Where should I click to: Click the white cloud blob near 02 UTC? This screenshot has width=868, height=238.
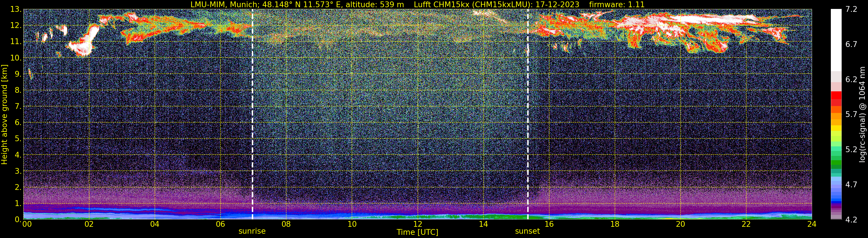pos(84,43)
